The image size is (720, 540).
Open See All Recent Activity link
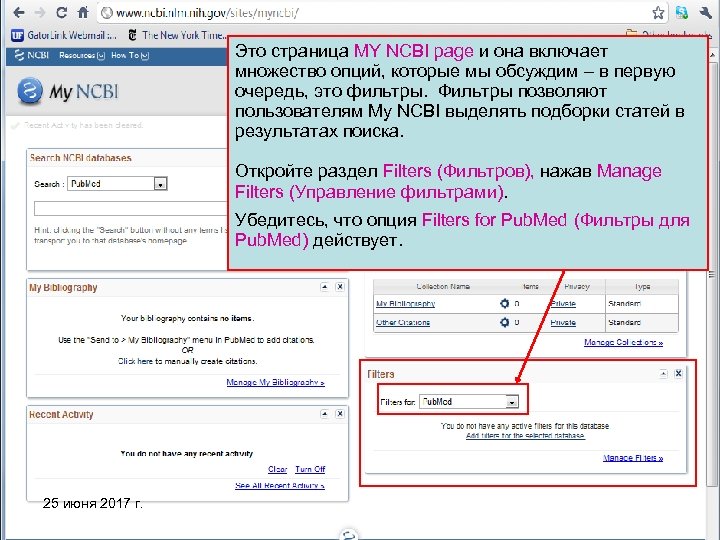280,485
